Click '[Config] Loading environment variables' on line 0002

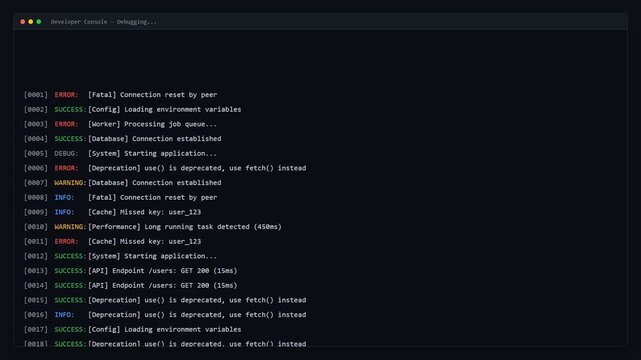pyautogui.click(x=165, y=110)
